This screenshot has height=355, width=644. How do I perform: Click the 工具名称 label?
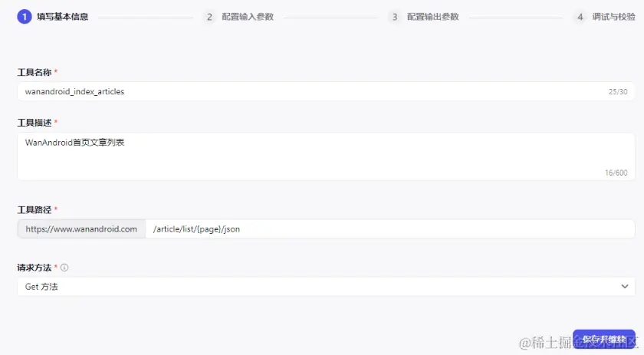34,72
